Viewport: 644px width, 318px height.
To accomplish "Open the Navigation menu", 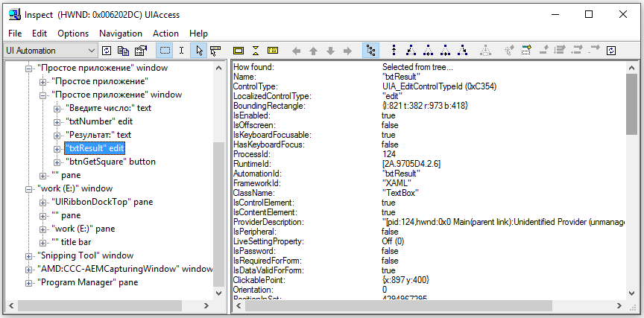I will point(121,34).
